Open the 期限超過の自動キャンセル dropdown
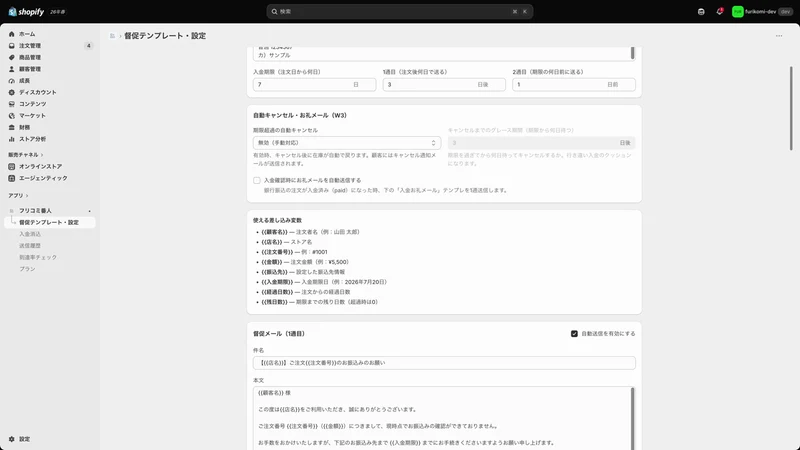This screenshot has height=450, width=800. 347,143
